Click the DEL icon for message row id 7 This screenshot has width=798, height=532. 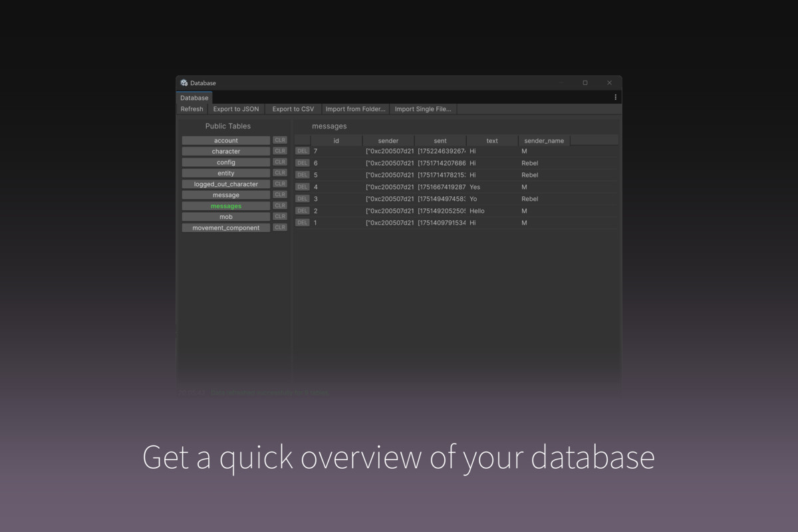point(302,151)
